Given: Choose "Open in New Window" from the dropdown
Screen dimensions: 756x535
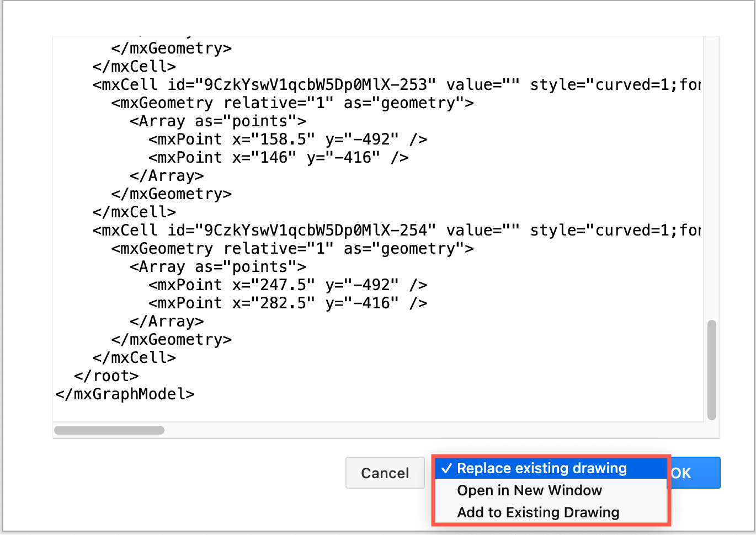Looking at the screenshot, I should click(x=529, y=490).
